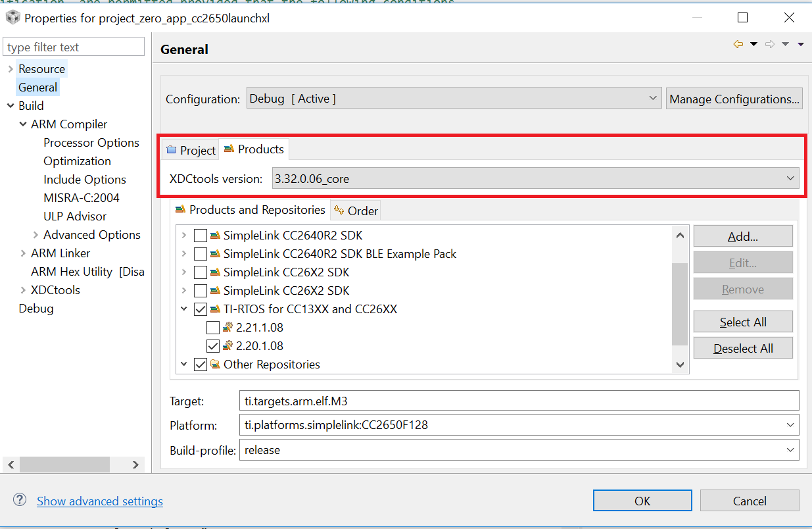Select Include Options in the tree
This screenshot has height=529, width=812.
(x=85, y=179)
